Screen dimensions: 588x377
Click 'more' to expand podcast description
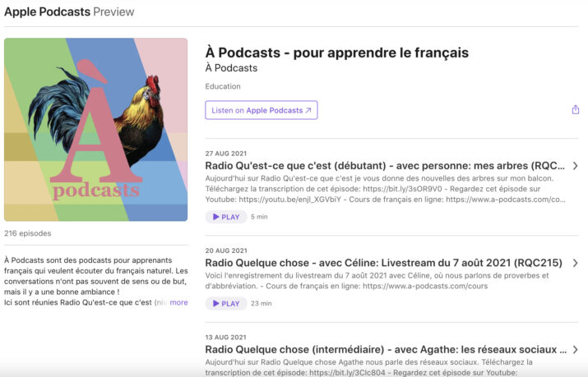179,302
